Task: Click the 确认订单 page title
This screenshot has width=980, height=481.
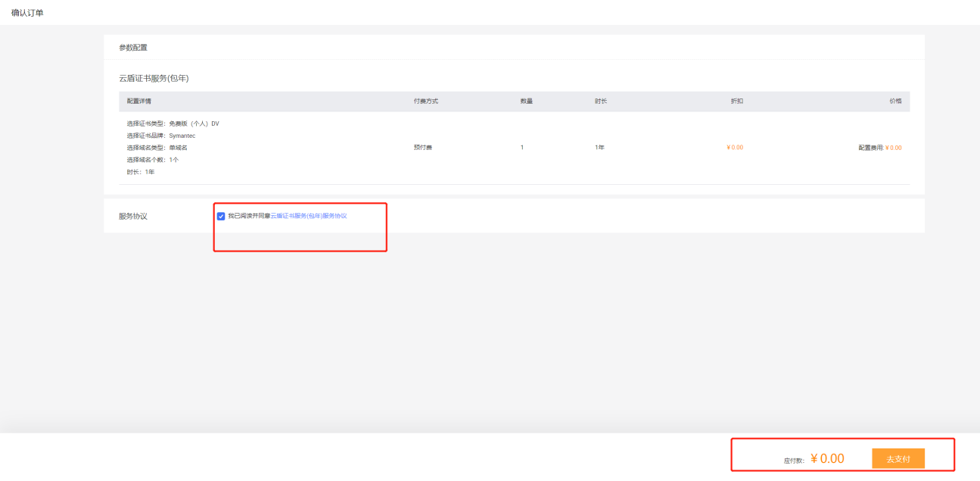Action: click(x=27, y=13)
